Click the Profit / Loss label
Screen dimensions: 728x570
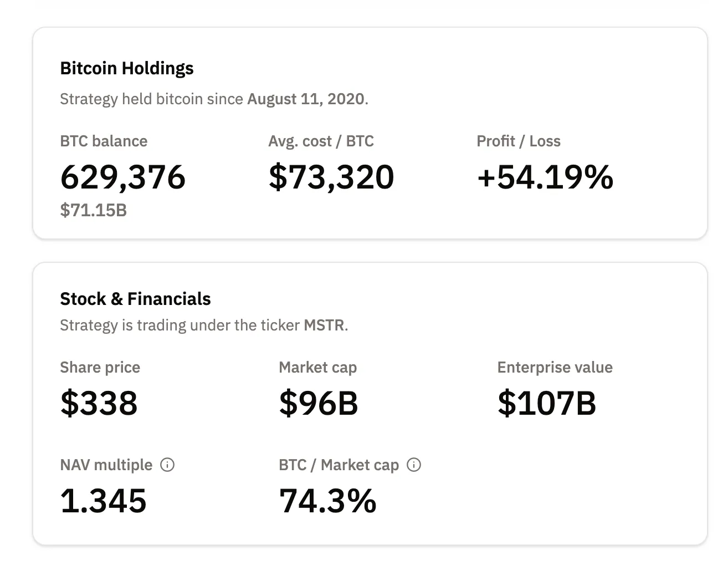(x=519, y=141)
